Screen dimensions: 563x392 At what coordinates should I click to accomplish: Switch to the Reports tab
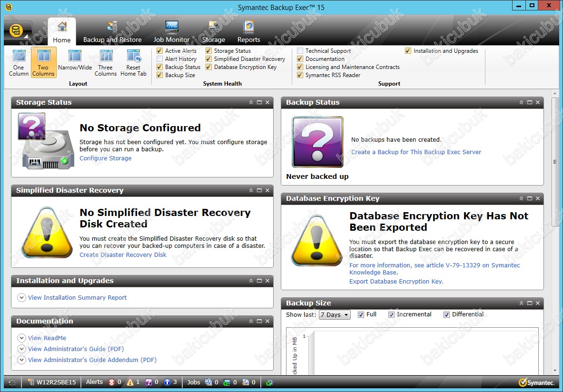tap(249, 31)
